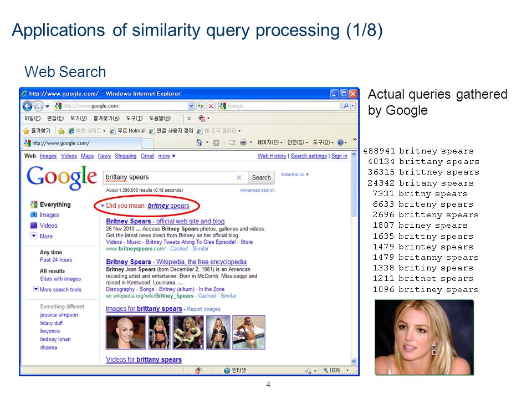Click the browser Back arrow button

coord(27,106)
